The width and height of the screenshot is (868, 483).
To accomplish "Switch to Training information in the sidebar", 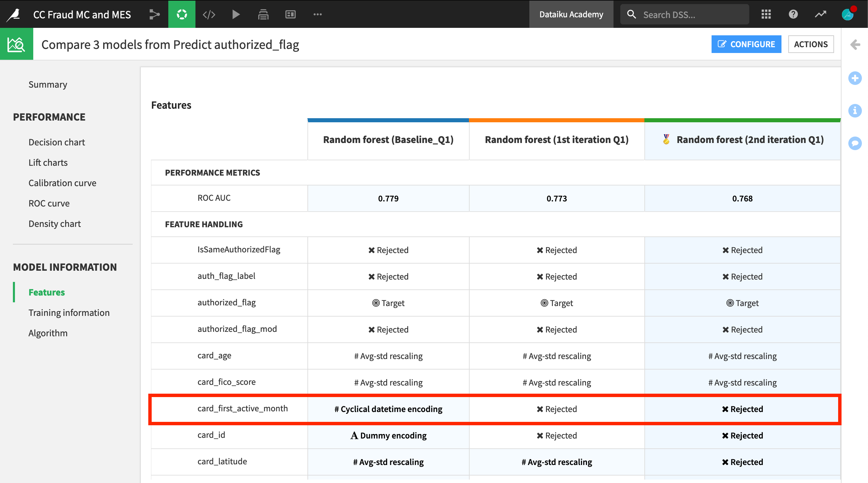I will coord(69,312).
